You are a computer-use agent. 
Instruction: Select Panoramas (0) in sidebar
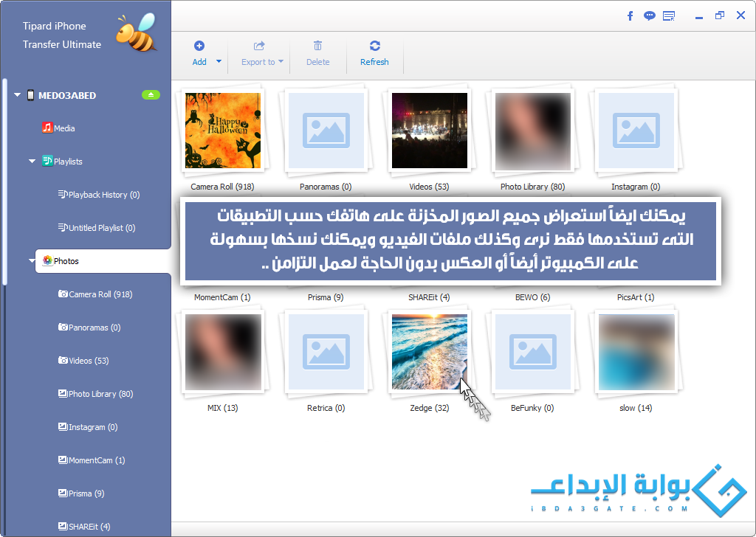coord(94,328)
